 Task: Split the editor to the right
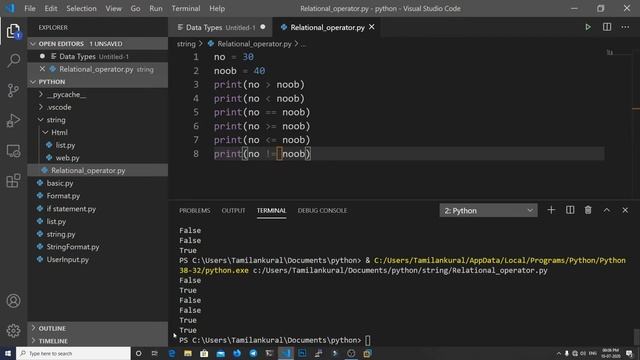click(x=607, y=27)
